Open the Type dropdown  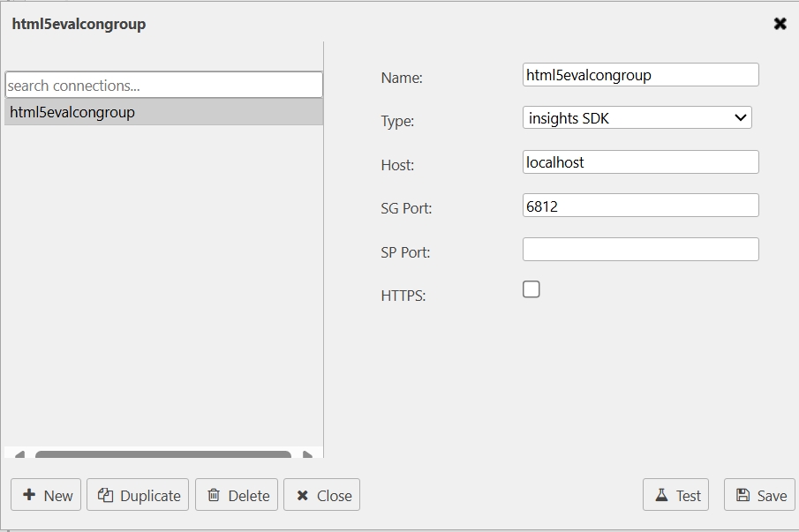point(637,118)
